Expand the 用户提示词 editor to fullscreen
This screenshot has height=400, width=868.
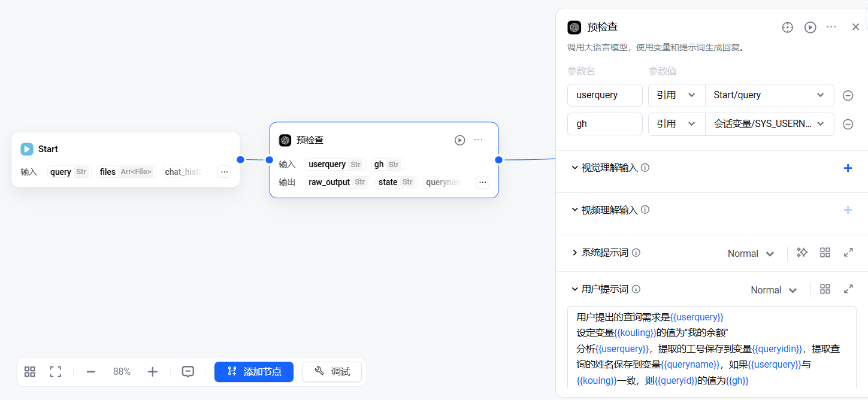tap(848, 289)
